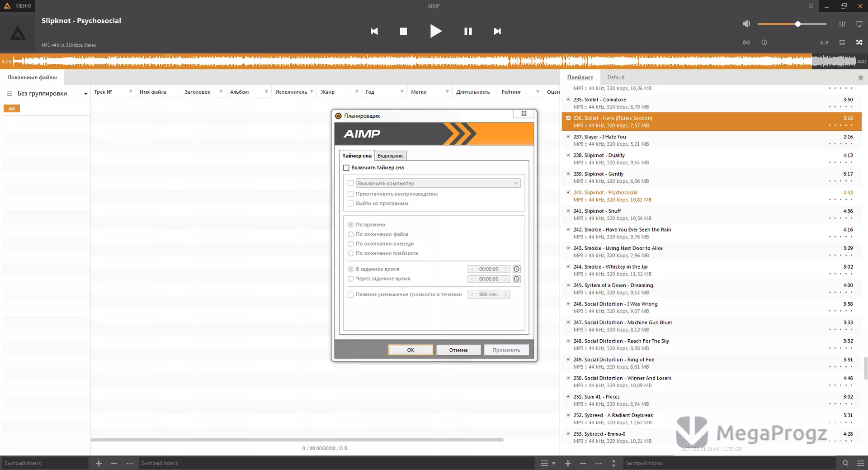
Task: Select 'Таймер сна' tab
Action: (357, 156)
